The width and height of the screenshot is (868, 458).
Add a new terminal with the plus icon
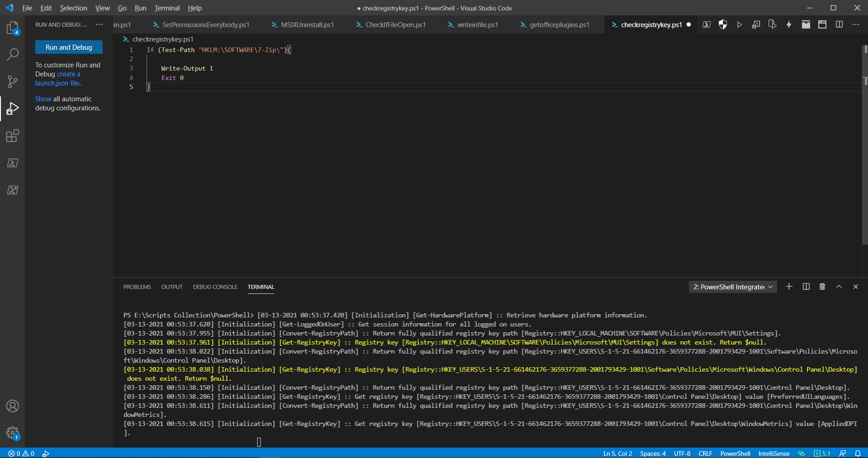click(789, 287)
